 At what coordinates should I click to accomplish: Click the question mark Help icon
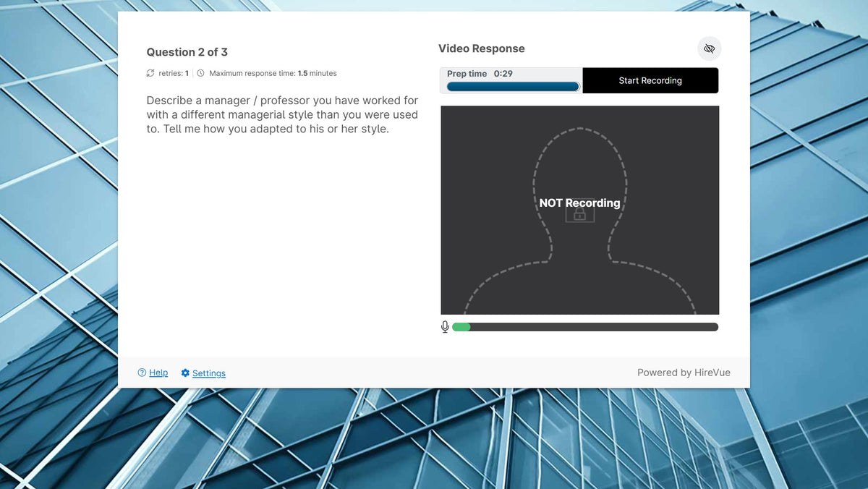[142, 373]
